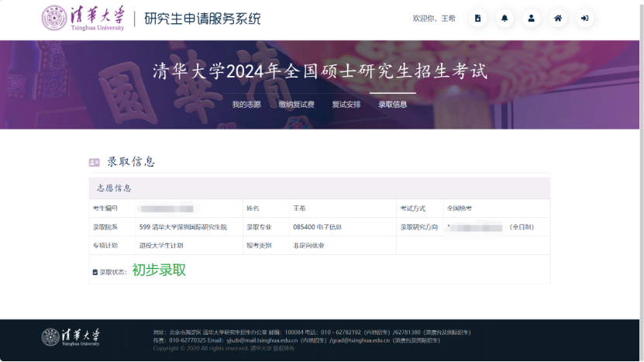Open the user profile icon
This screenshot has height=362, width=644.
[x=532, y=19]
